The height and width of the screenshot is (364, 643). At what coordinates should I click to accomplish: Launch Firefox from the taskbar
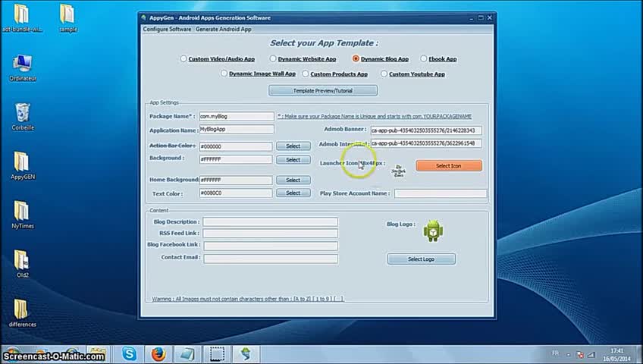click(158, 353)
